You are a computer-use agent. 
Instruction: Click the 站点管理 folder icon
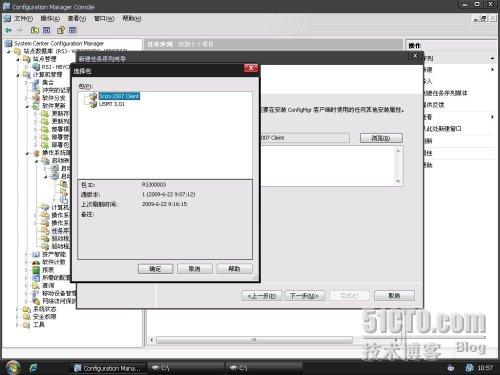[x=27, y=59]
